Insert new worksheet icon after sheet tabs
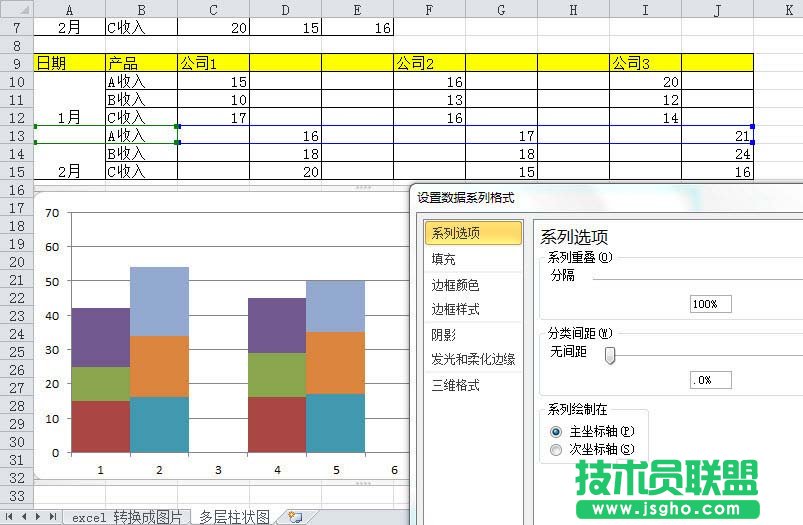 295,517
